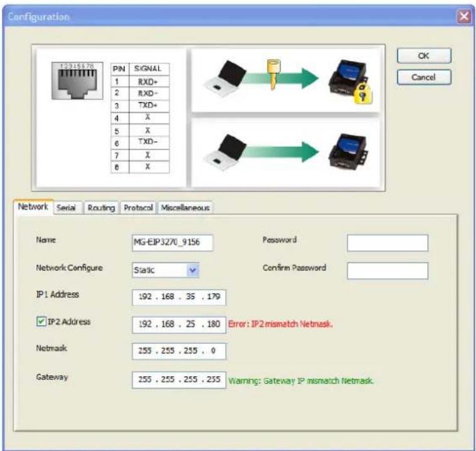476x451 pixels.
Task: Click the OK button
Action: coord(424,56)
